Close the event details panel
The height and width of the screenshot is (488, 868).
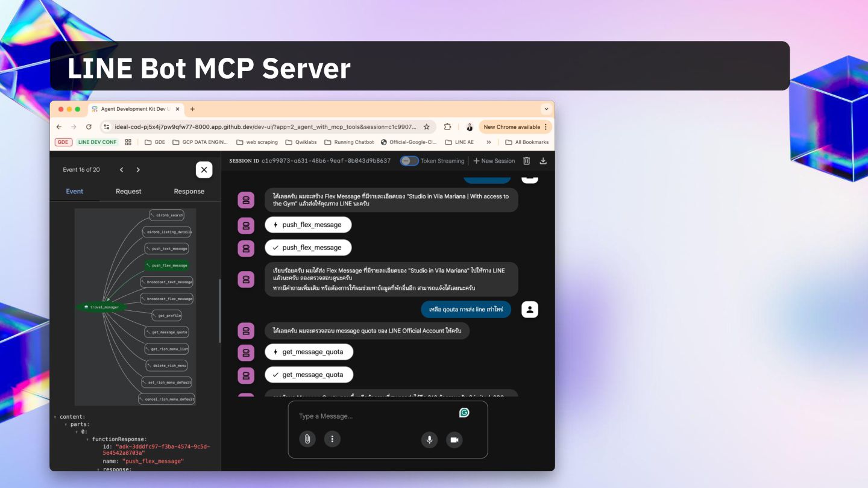pyautogui.click(x=204, y=170)
